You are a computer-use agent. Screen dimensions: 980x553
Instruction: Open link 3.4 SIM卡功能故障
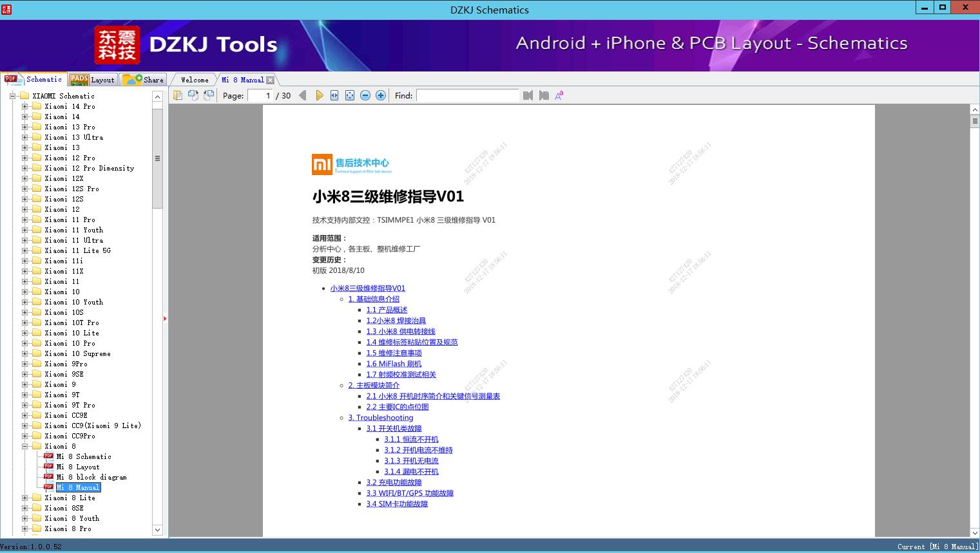pyautogui.click(x=397, y=504)
